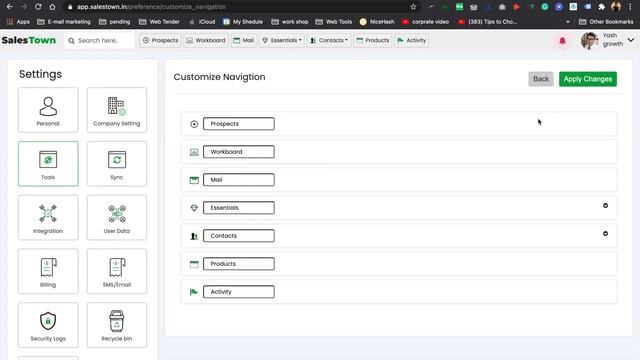Open the NiceHash bookmark

tap(377, 22)
